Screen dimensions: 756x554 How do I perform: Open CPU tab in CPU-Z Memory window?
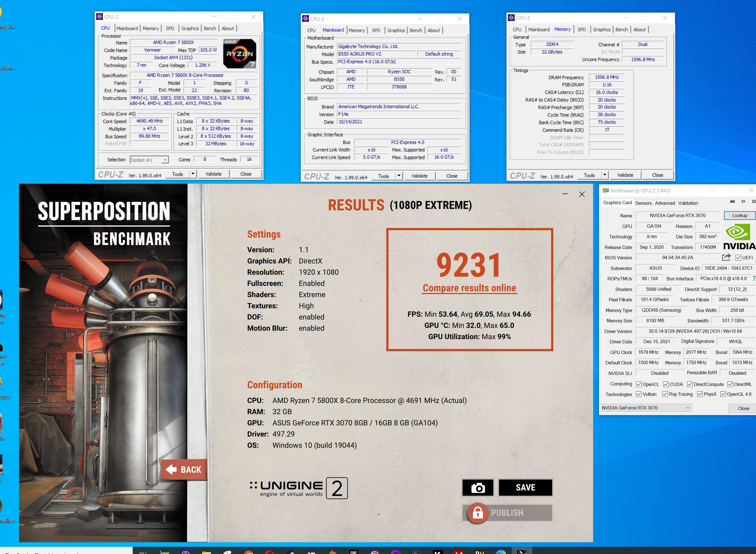[517, 29]
